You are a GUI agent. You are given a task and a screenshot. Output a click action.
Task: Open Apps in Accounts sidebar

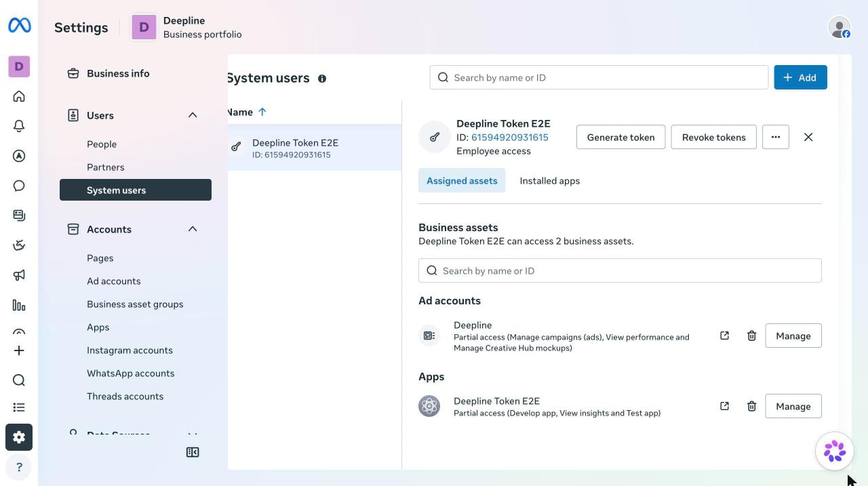pyautogui.click(x=98, y=327)
